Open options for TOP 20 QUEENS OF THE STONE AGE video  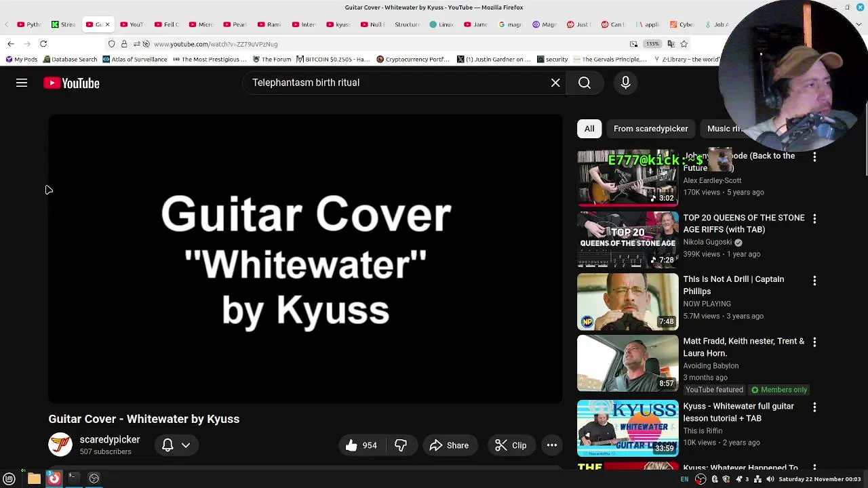tap(814, 219)
